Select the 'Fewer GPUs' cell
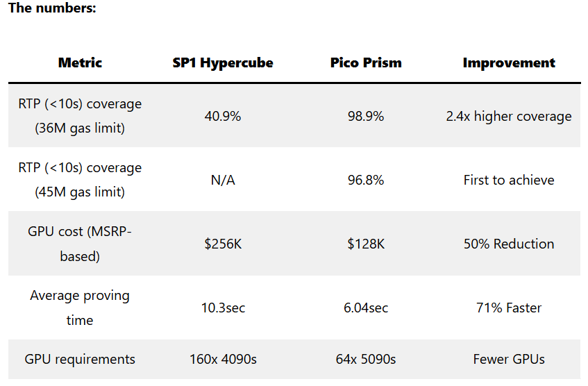 tap(509, 359)
